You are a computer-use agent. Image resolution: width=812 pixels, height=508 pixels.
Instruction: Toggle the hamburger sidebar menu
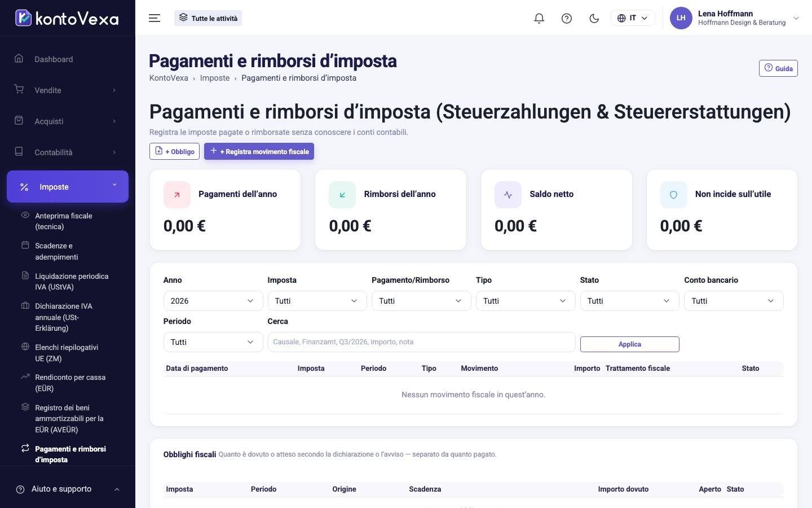coord(155,18)
